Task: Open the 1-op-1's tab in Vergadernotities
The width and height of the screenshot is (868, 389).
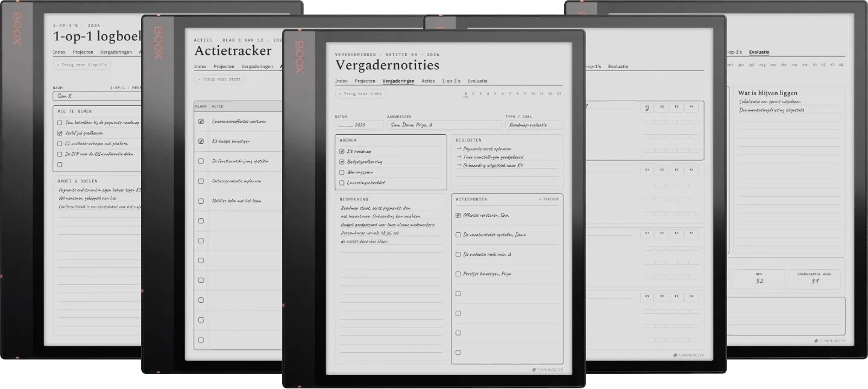Action: (451, 81)
